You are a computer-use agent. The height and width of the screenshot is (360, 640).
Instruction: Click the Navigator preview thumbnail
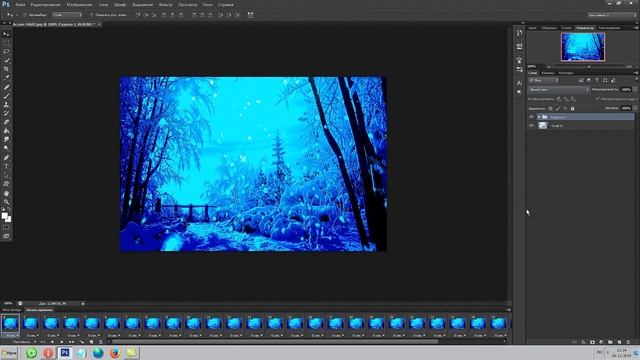pyautogui.click(x=582, y=47)
